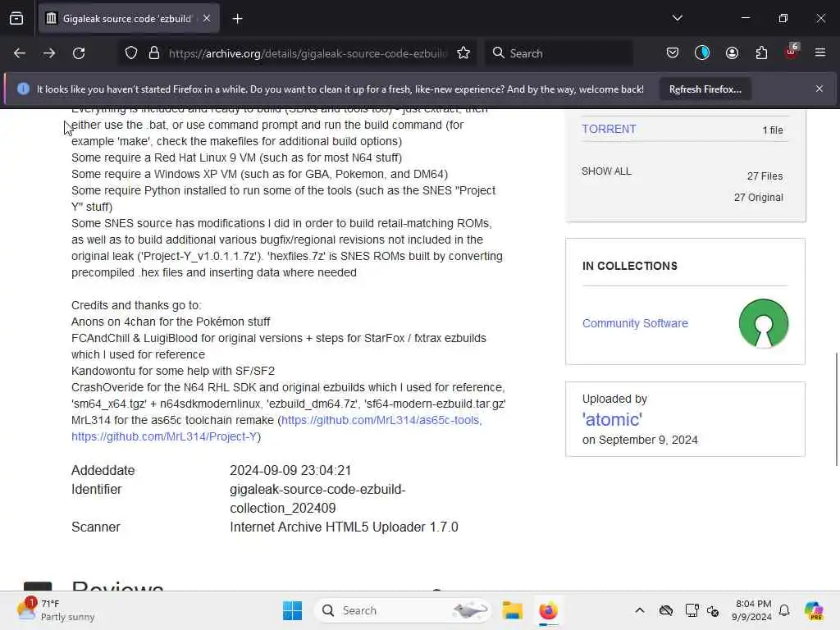840x630 pixels.
Task: Bookmark this page with star icon
Action: click(x=463, y=53)
